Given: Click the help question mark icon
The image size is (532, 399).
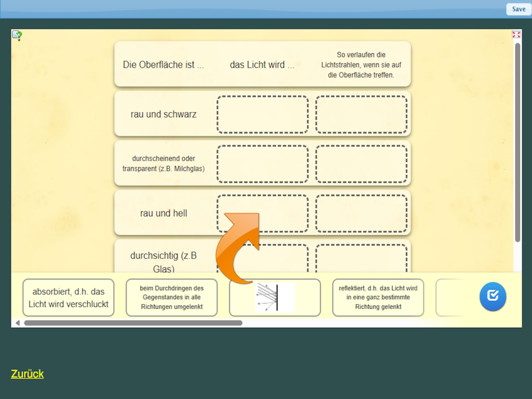Looking at the screenshot, I should coord(17,35).
